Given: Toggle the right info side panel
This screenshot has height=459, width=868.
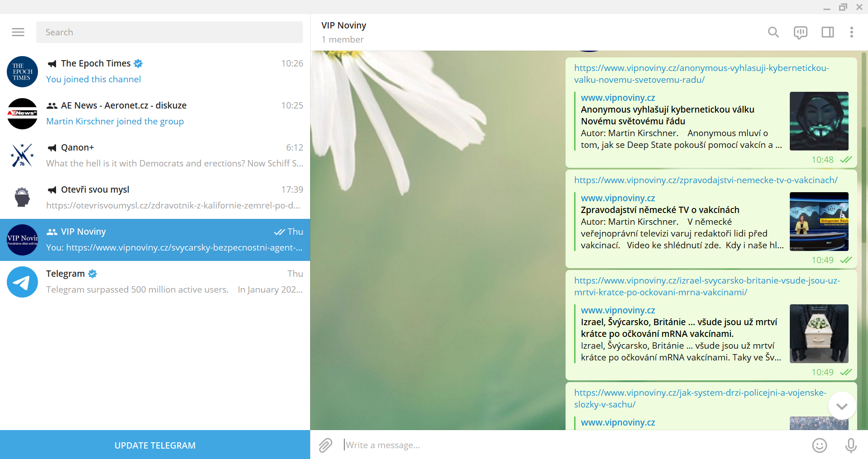Looking at the screenshot, I should [x=828, y=32].
